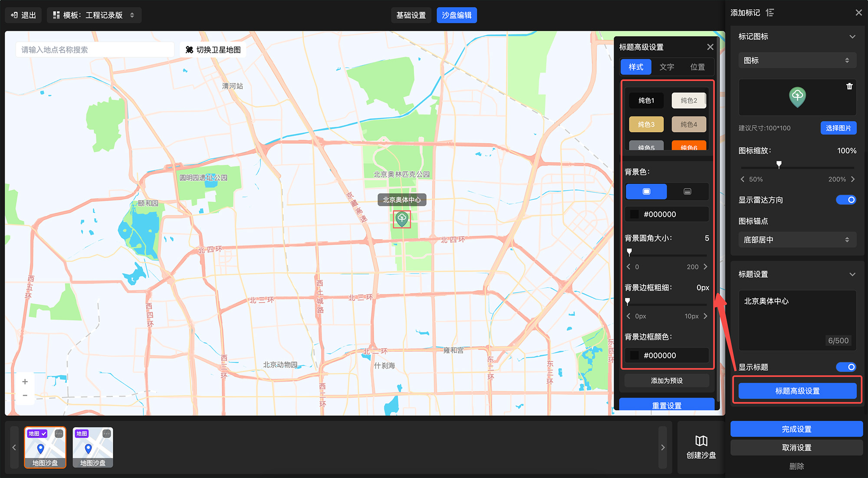Click the 背景色 #000000 color swatch

pos(635,214)
